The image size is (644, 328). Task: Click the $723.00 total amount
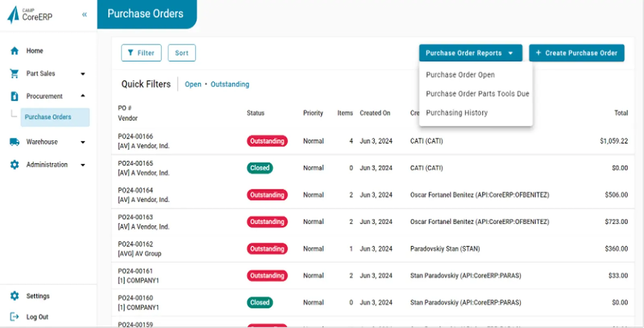(x=616, y=222)
